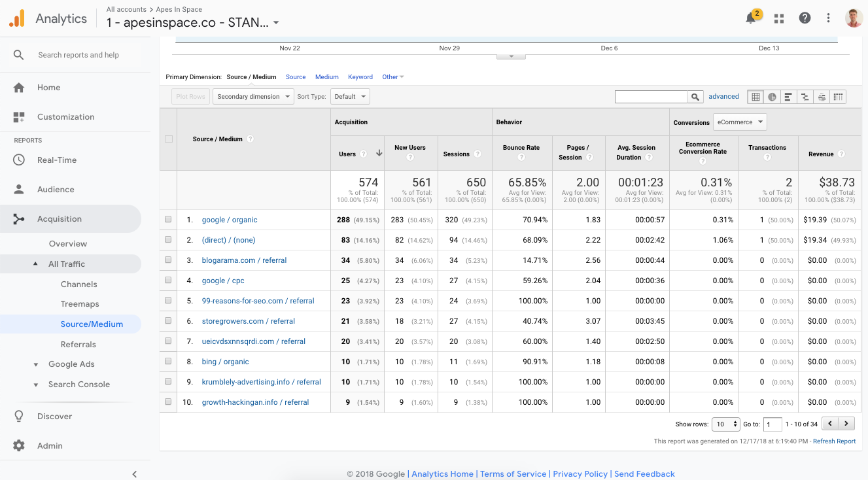Image resolution: width=868 pixels, height=480 pixels.
Task: Switch to Data table view
Action: (x=755, y=97)
